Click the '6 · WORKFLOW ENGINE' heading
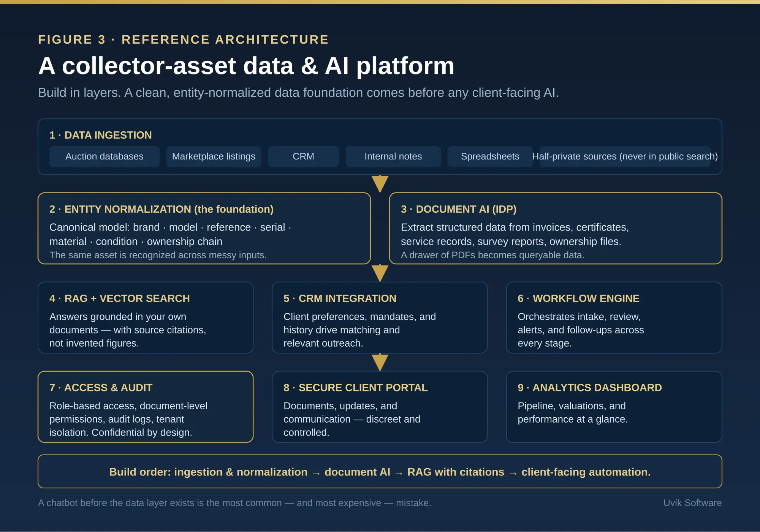The image size is (760, 532). point(578,298)
